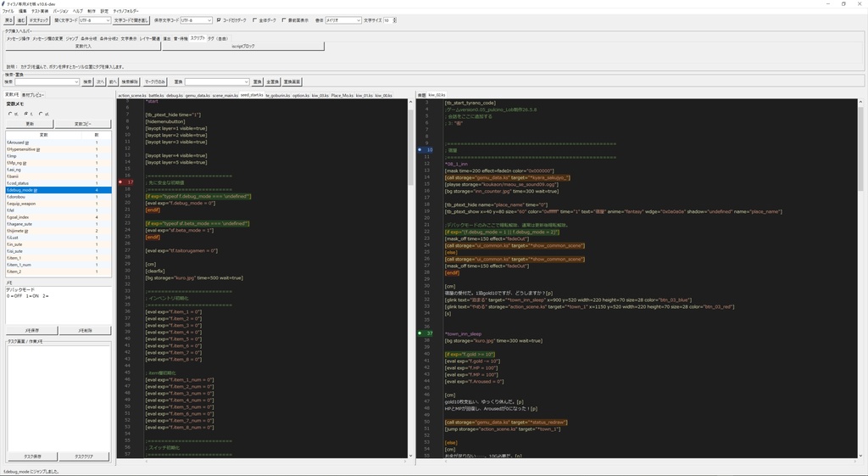Image resolution: width=868 pixels, height=476 pixels.
Task: Click the 進む redo button
Action: point(21,20)
